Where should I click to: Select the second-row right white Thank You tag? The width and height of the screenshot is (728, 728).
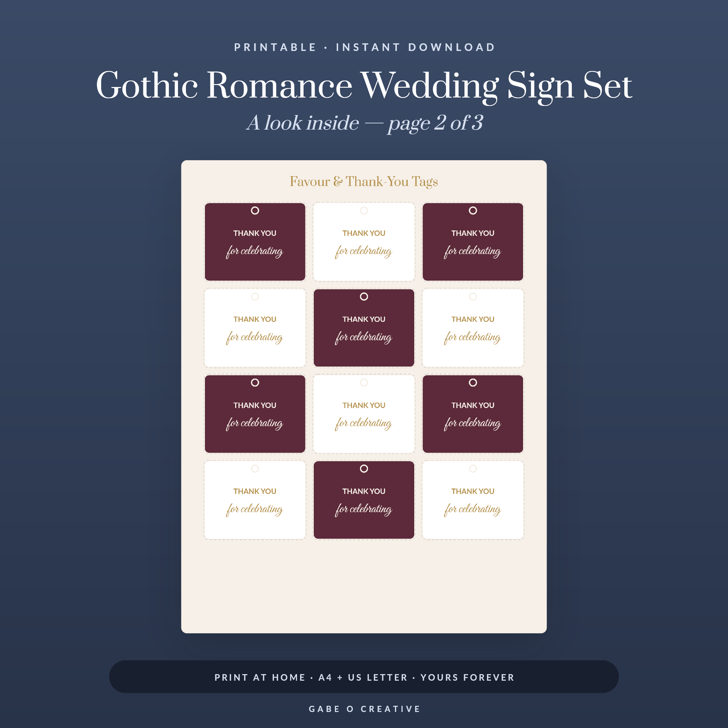click(473, 328)
